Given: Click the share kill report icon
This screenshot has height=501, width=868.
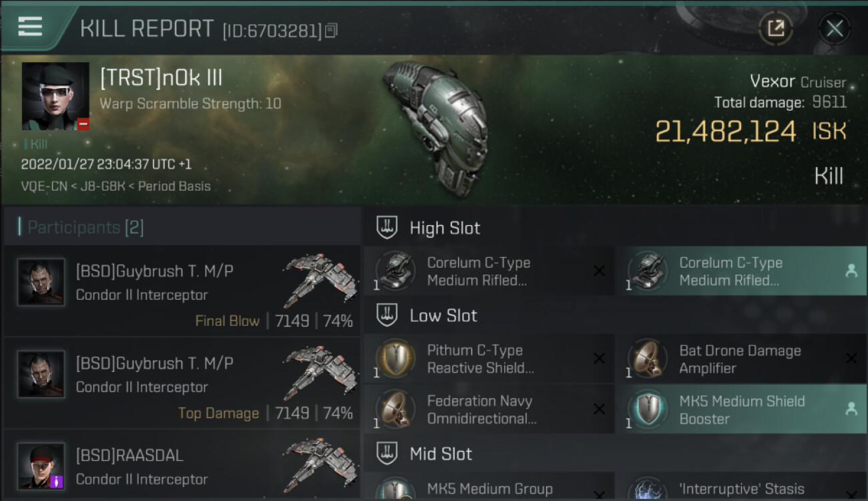Looking at the screenshot, I should 775,28.
